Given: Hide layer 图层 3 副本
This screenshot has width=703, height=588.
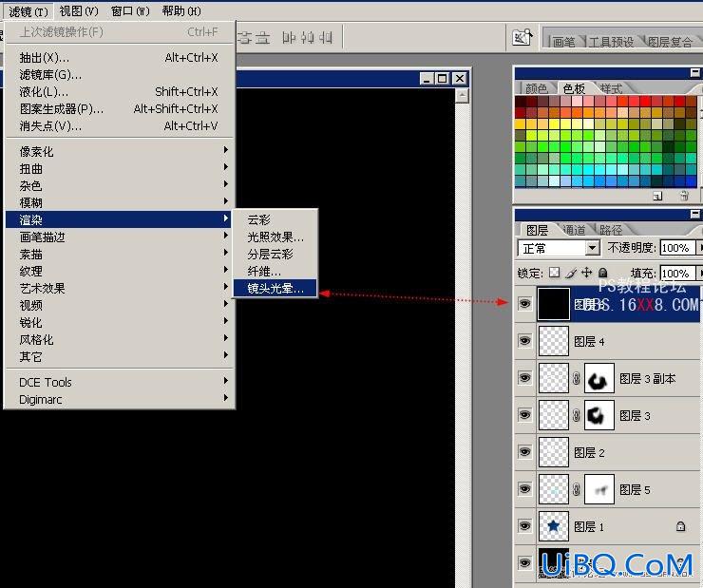Looking at the screenshot, I should (x=524, y=378).
